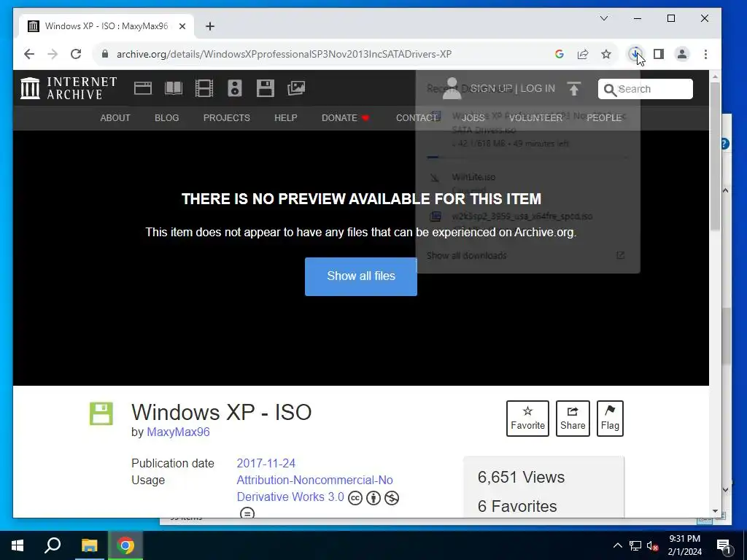
Task: Click the Chrome taskbar icon
Action: 125,545
